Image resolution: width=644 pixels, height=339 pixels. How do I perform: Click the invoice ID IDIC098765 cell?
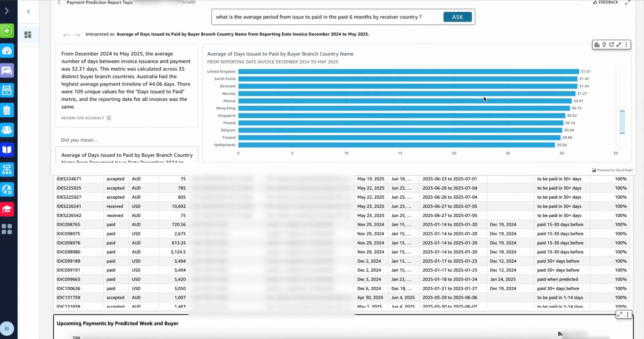tap(69, 225)
